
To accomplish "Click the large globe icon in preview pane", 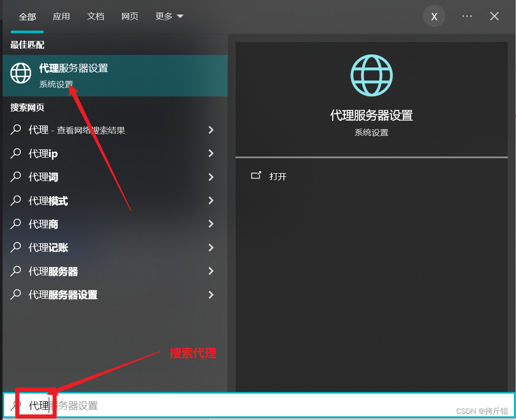I will click(x=372, y=75).
